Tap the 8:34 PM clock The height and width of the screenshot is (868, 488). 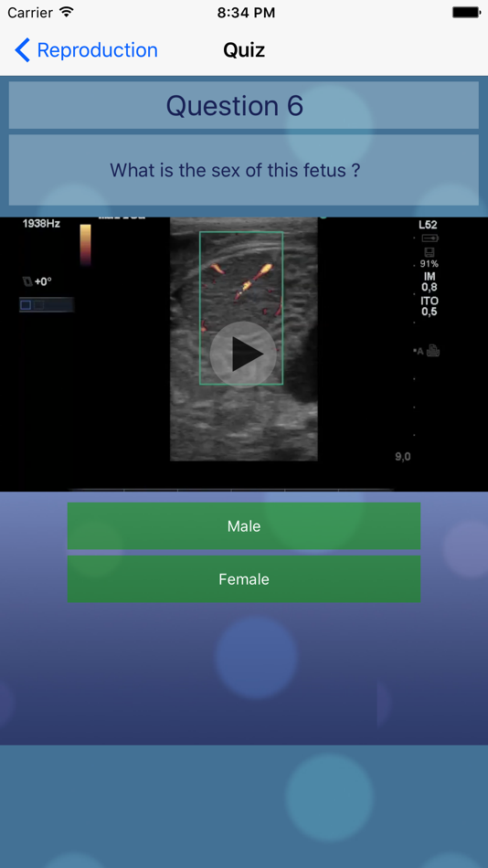click(x=246, y=13)
